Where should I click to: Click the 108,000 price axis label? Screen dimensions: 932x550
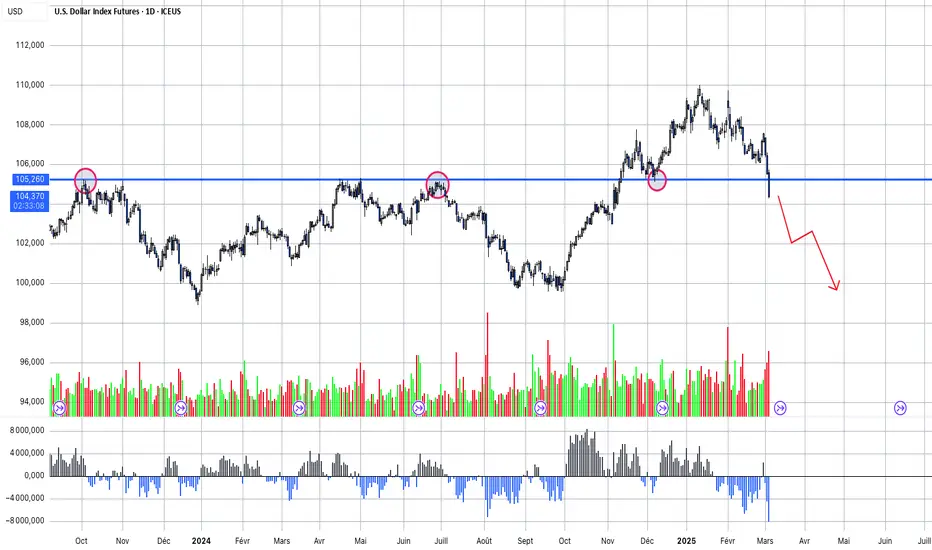[30, 125]
